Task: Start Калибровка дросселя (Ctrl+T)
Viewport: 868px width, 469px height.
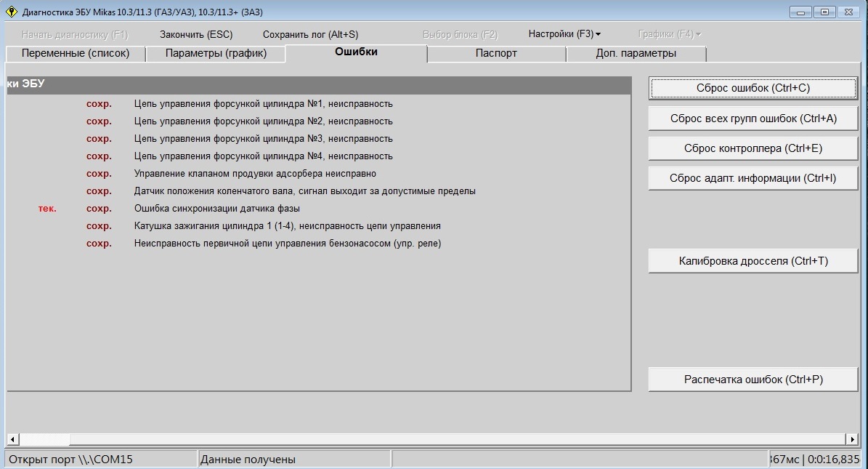Action: 753,261
